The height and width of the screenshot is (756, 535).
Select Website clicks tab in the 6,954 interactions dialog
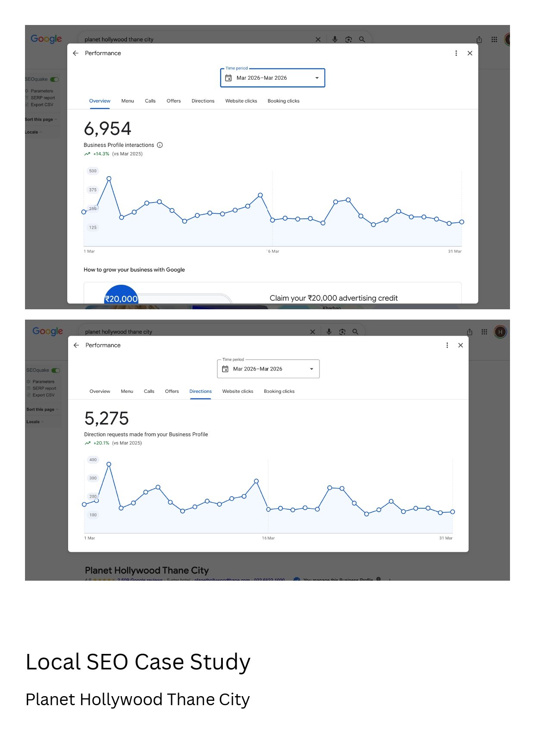pos(241,101)
